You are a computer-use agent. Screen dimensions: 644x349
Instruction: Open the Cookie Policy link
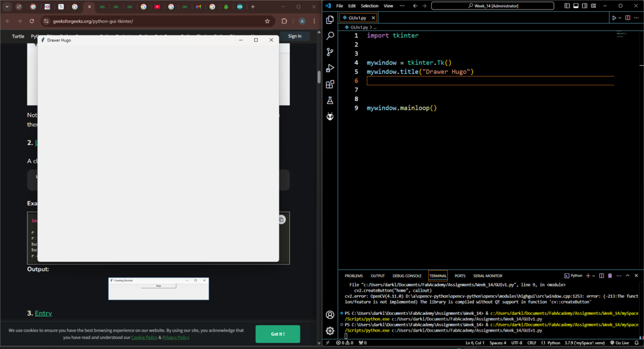[x=144, y=338]
